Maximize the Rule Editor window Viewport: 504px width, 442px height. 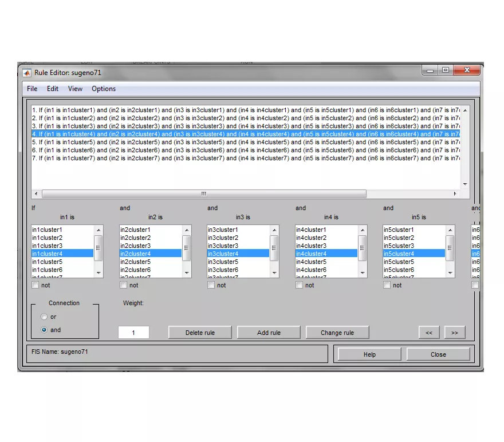tap(446, 70)
